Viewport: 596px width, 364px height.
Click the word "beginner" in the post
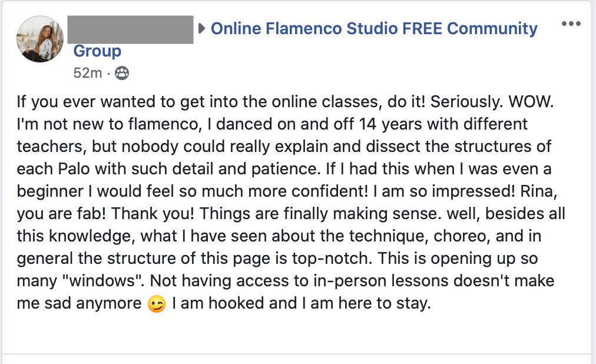(49, 190)
